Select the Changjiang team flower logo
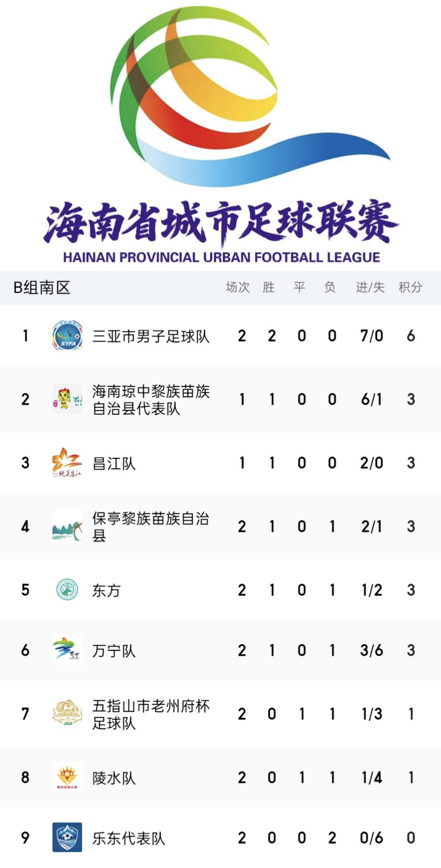441x868 pixels. point(67,462)
